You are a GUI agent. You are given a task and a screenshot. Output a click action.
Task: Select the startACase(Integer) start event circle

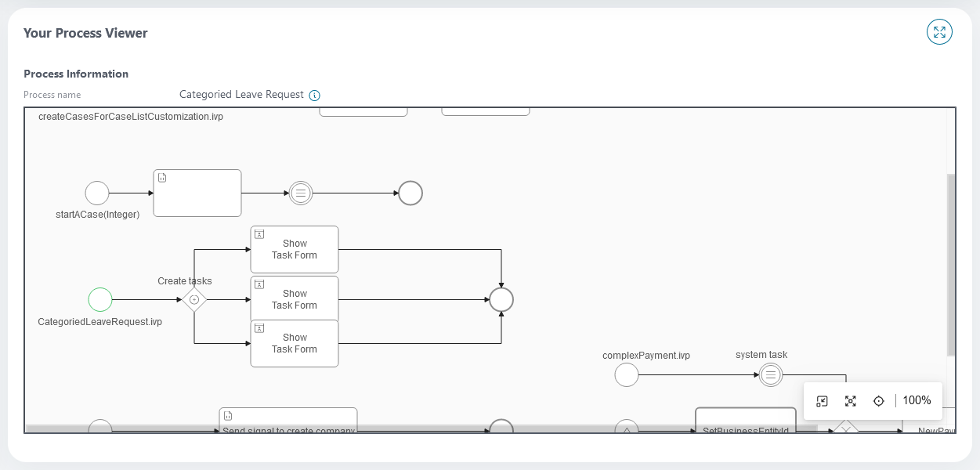click(x=97, y=193)
